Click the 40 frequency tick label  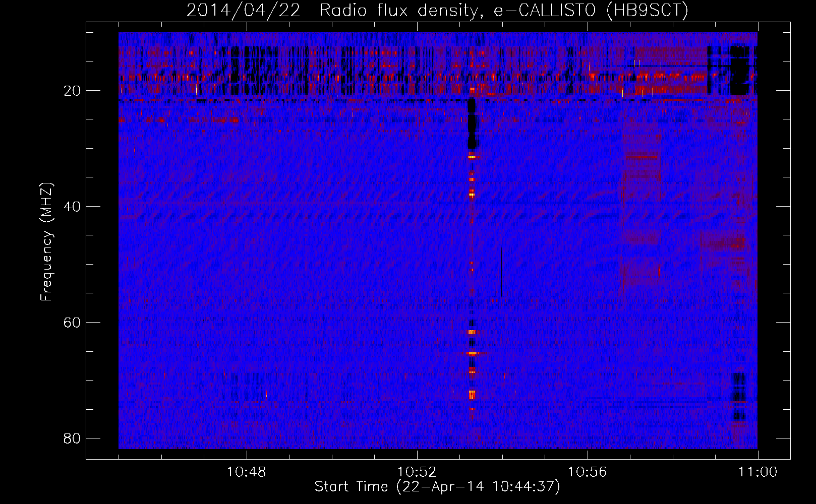pos(72,207)
